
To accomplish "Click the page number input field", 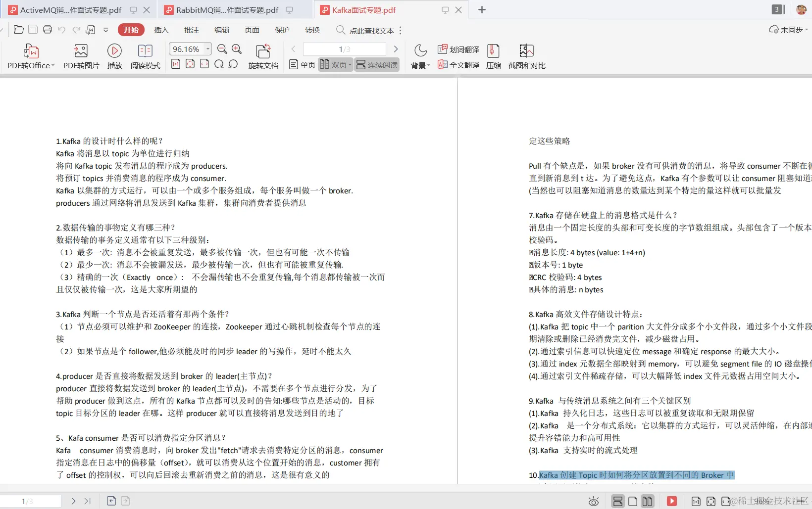I will pos(344,49).
